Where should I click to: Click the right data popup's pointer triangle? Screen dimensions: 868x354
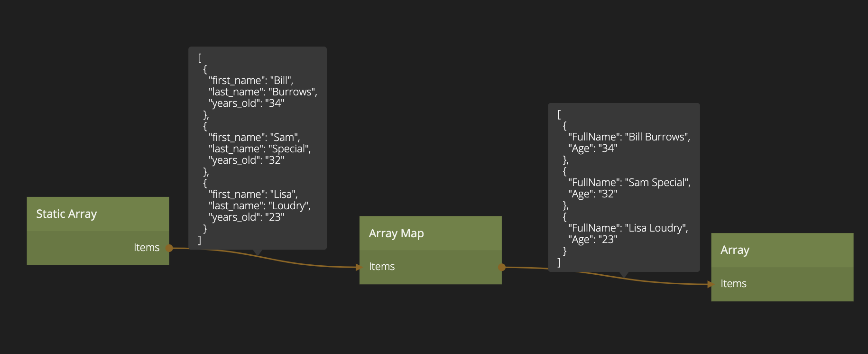click(x=624, y=275)
